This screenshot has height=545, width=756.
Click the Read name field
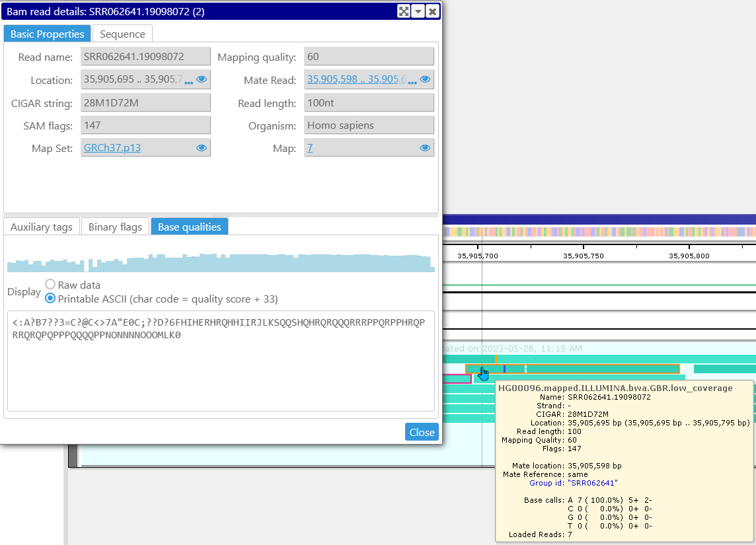145,56
